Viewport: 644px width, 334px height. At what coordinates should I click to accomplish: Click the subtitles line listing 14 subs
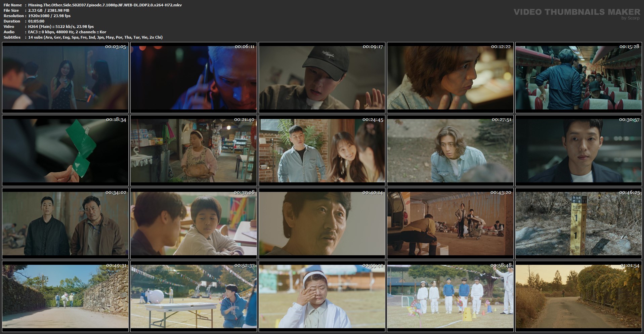pyautogui.click(x=95, y=37)
